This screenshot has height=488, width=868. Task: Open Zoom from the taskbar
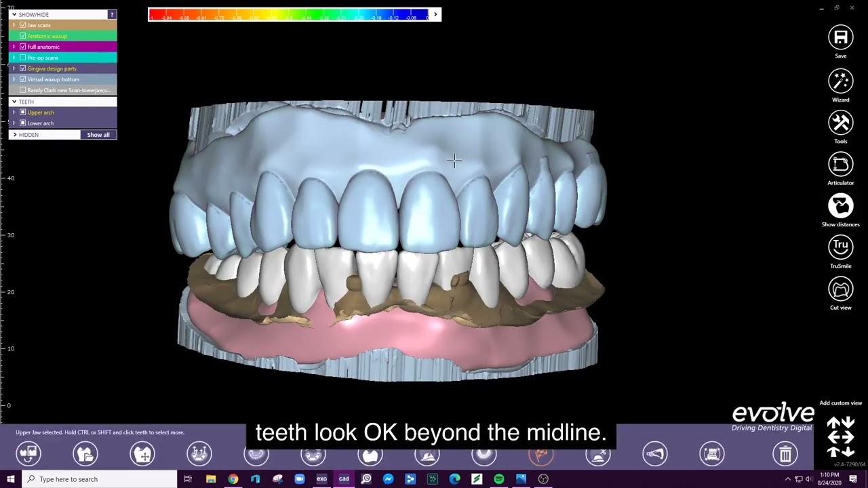300,479
